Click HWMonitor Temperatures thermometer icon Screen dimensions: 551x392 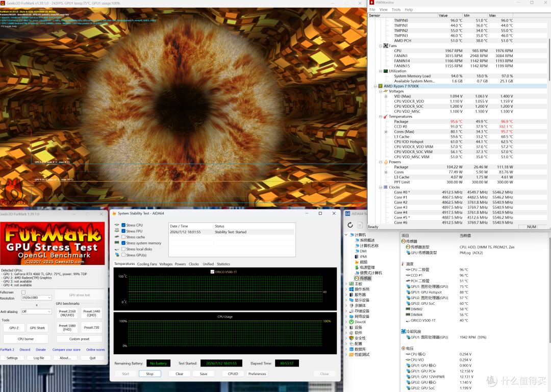click(x=386, y=116)
